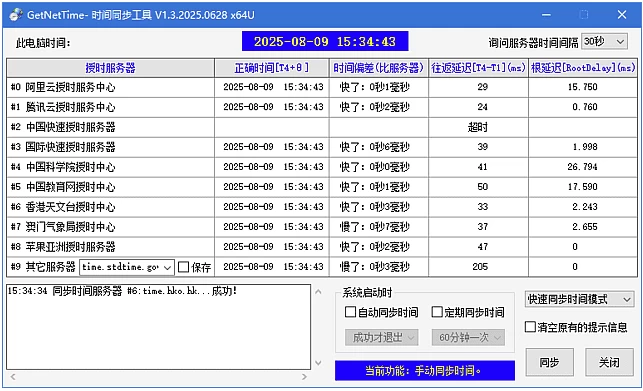Click the 授时服务器 column header
The height and width of the screenshot is (391, 643).
[110, 68]
